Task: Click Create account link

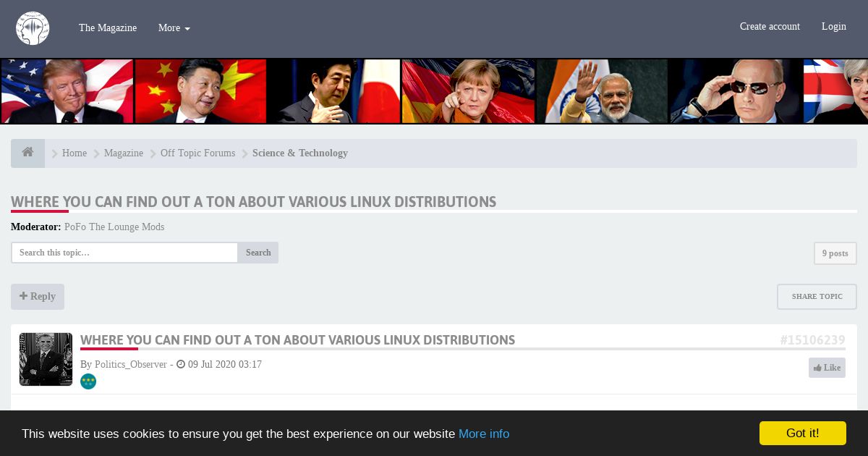Action: tap(770, 26)
